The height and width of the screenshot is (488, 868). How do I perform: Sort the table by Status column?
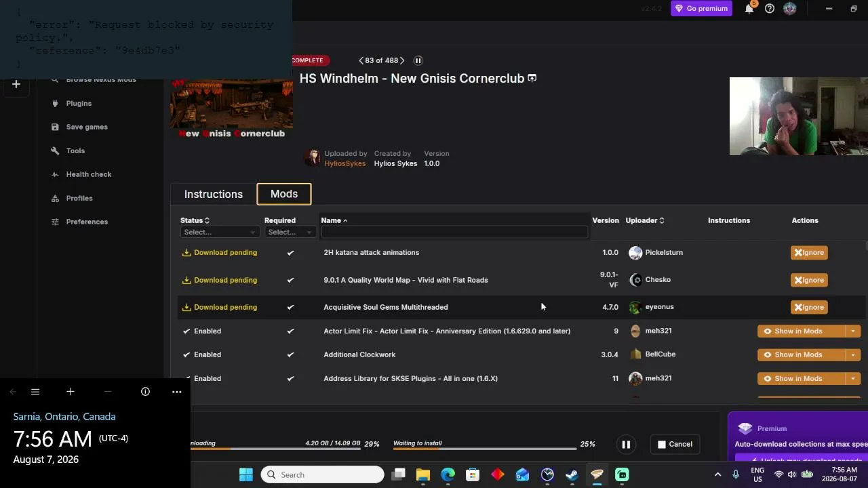coord(195,220)
